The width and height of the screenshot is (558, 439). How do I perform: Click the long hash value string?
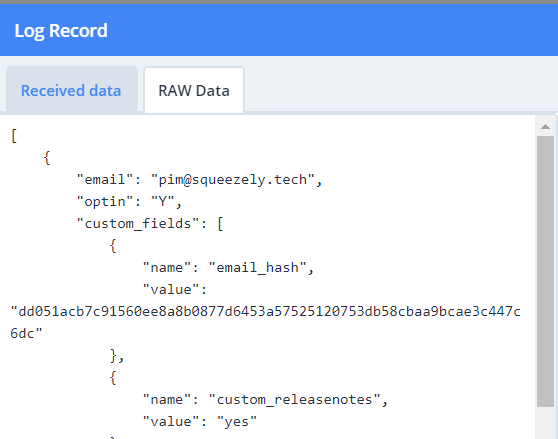point(266,311)
